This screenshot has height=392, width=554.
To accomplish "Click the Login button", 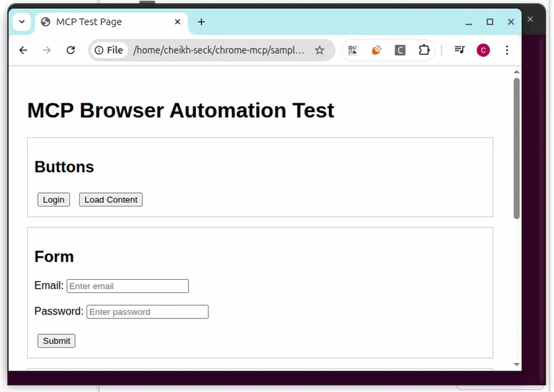I will tap(54, 199).
